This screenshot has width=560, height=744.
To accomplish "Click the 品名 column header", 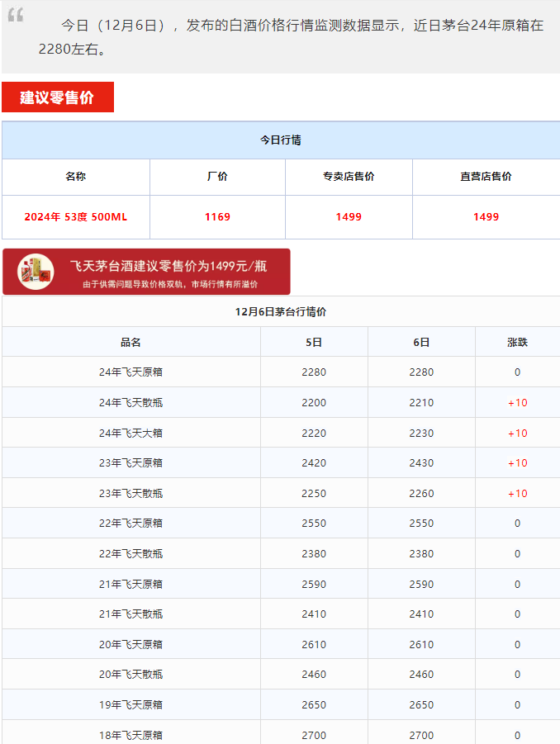I will point(131,342).
